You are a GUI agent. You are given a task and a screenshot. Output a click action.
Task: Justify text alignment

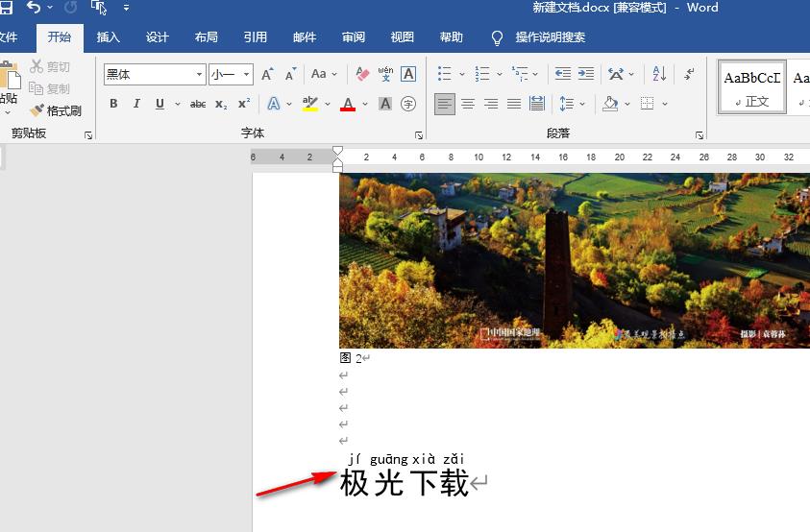click(514, 104)
